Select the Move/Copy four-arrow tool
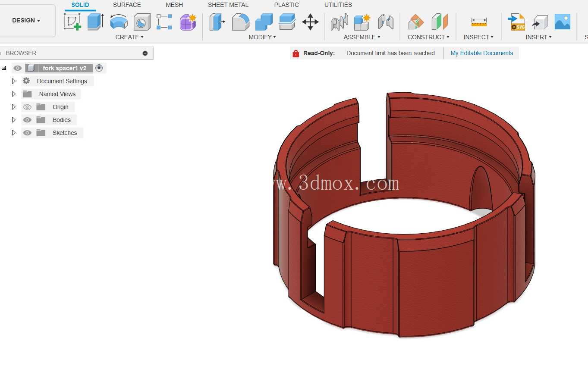Viewport: 588px width, 366px height. point(310,22)
